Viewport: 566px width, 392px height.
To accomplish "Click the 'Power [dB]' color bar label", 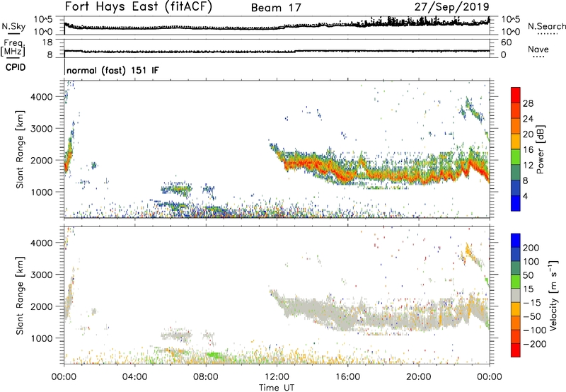I will (x=541, y=149).
